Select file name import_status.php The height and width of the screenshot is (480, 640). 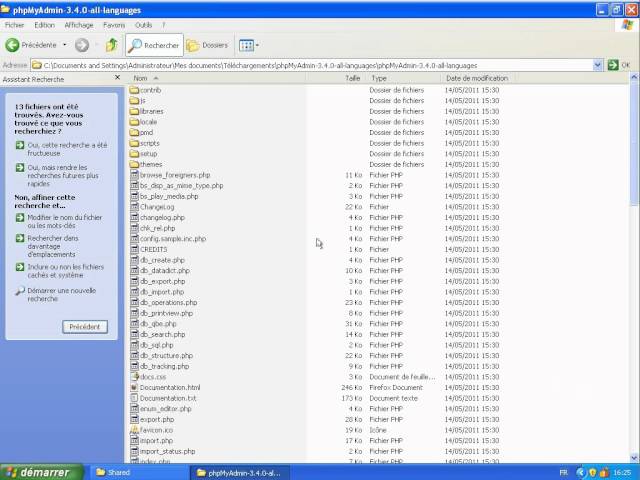click(x=167, y=451)
